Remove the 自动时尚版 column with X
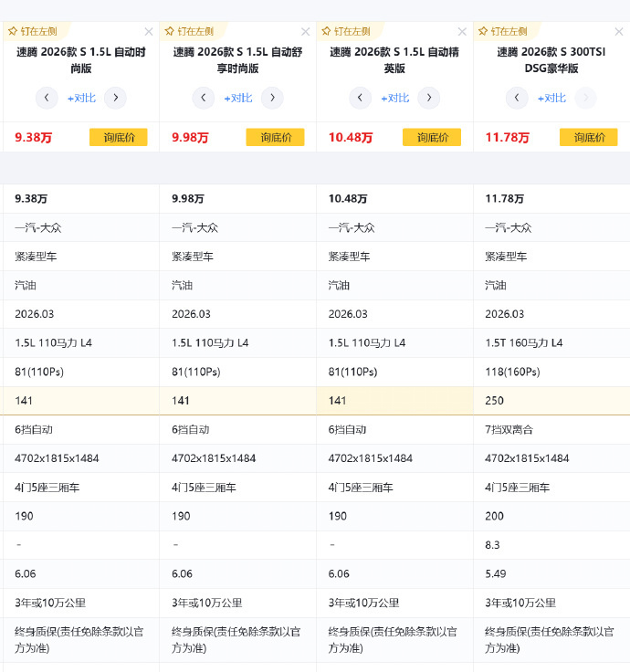 149,32
